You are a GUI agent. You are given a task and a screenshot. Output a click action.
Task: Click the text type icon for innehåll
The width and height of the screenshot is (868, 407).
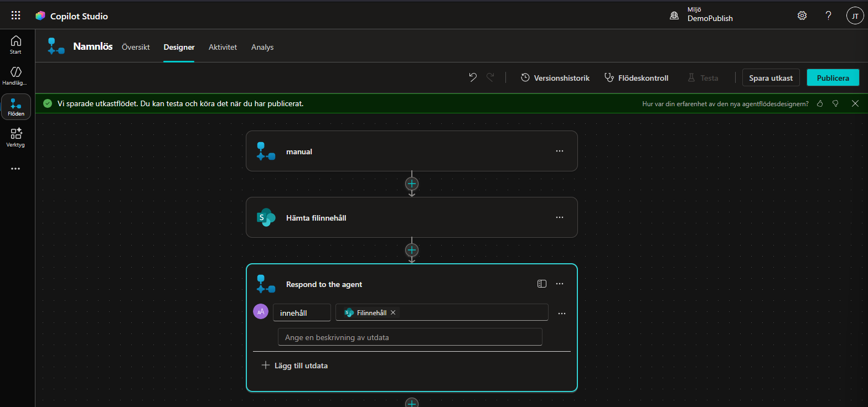click(261, 312)
